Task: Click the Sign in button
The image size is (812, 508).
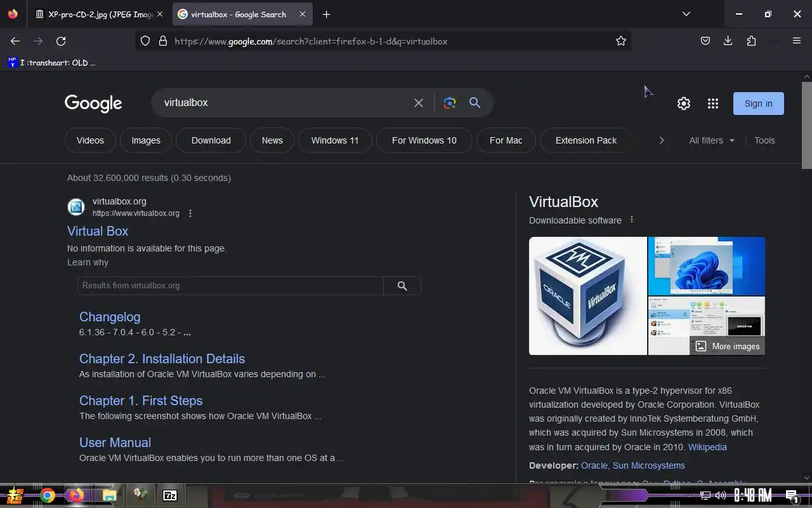Action: click(759, 104)
